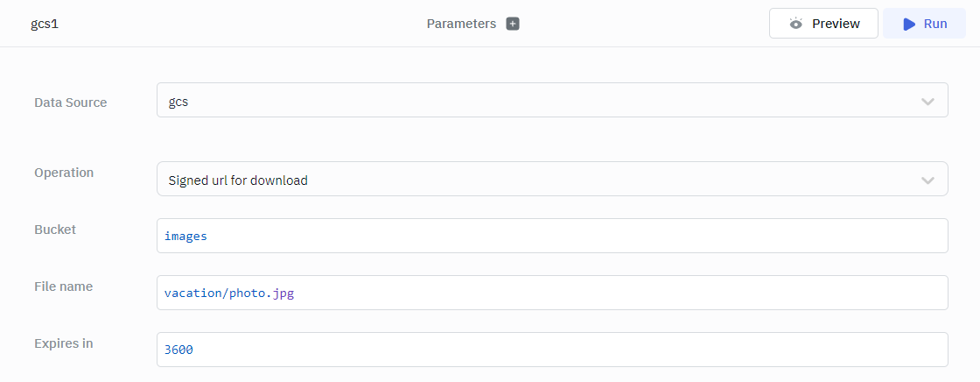
Task: Click the Parameters label
Action: tap(461, 24)
